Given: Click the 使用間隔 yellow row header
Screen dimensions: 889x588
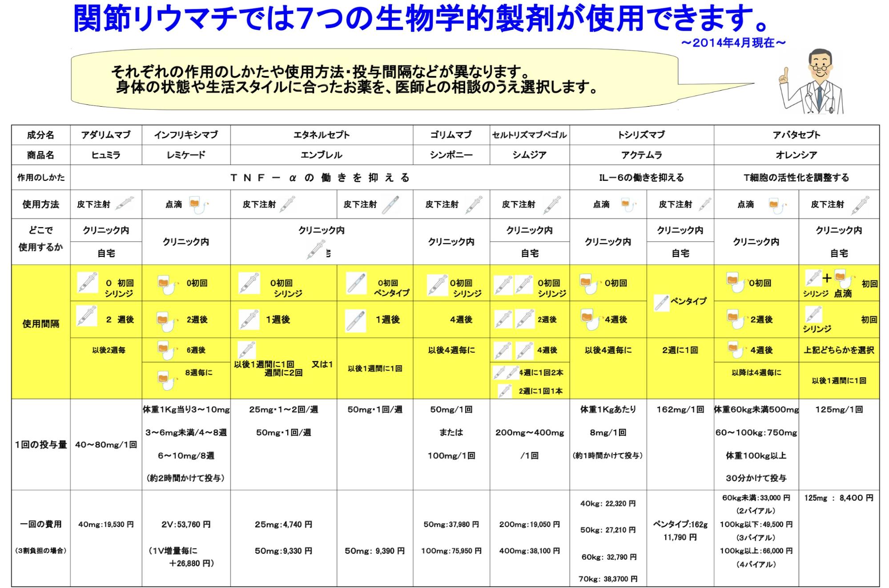Looking at the screenshot, I should [40, 324].
